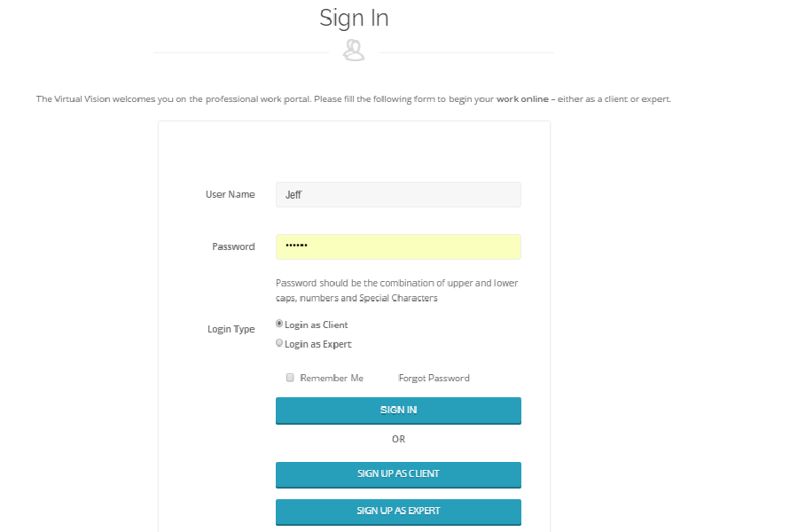The height and width of the screenshot is (532, 798).
Task: Click the SIGN UP AS EXPERT button
Action: tap(398, 512)
